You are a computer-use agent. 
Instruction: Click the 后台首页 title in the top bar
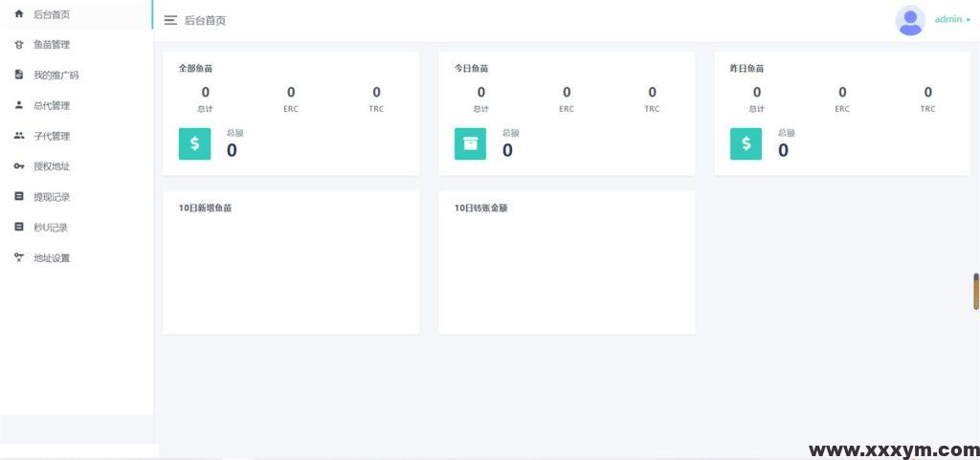205,20
